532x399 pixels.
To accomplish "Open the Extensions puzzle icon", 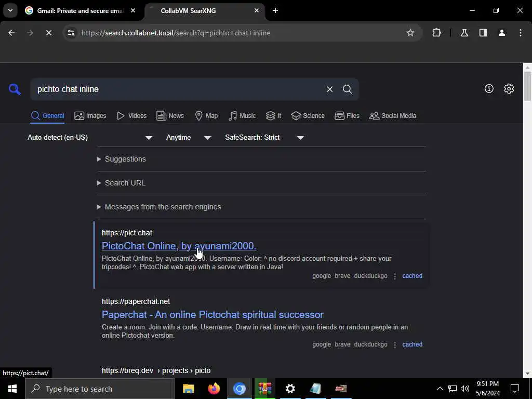I will pyautogui.click(x=436, y=33).
